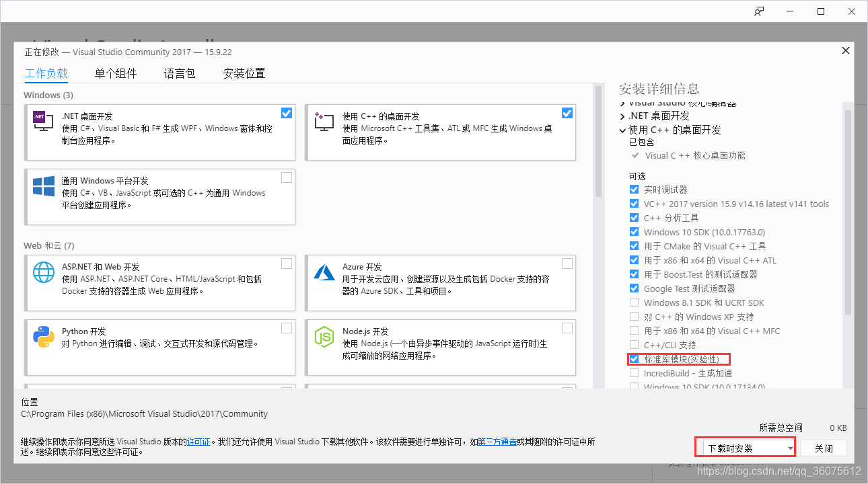Image resolution: width=868 pixels, height=484 pixels.
Task: Check the ASP.NET 和 Web 开发 workload checkbox
Action: [x=287, y=264]
